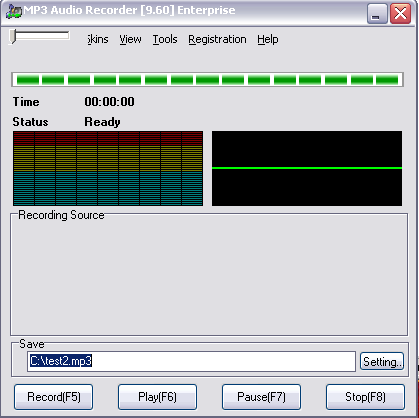Screen dimensions: 419x418
Task: Click the colored spectrum analyzer display
Action: click(x=108, y=168)
